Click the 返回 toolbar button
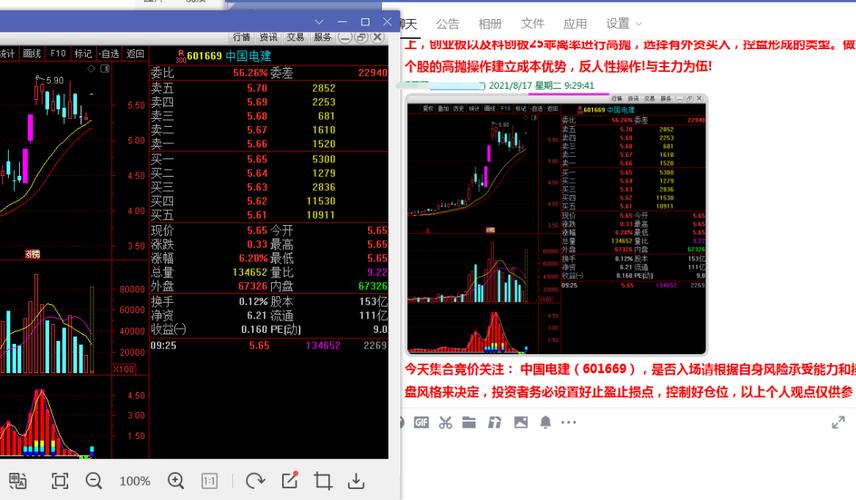Image resolution: width=856 pixels, height=500 pixels. tap(135, 53)
